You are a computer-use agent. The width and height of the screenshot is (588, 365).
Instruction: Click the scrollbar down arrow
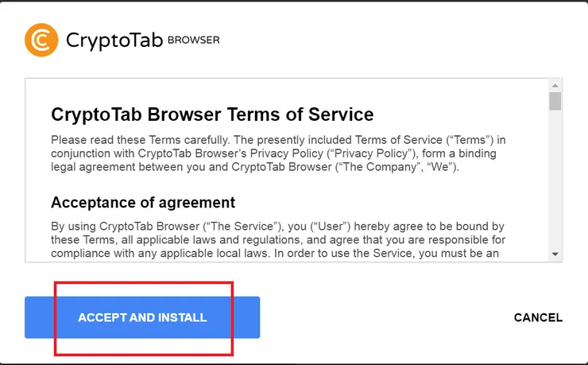[x=555, y=254]
